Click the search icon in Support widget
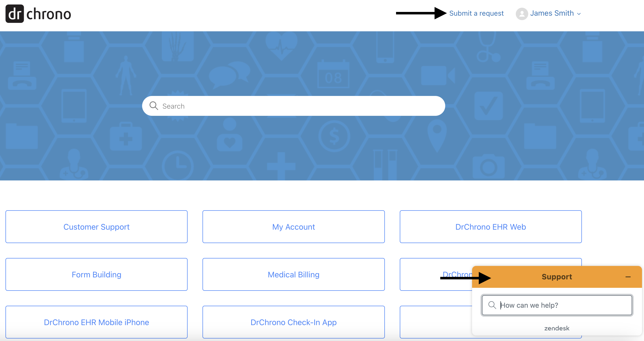 (492, 305)
